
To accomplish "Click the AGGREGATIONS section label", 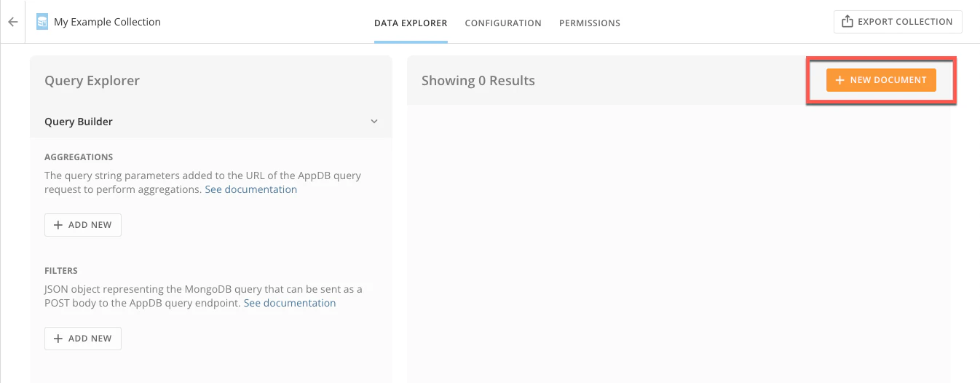I will 79,157.
